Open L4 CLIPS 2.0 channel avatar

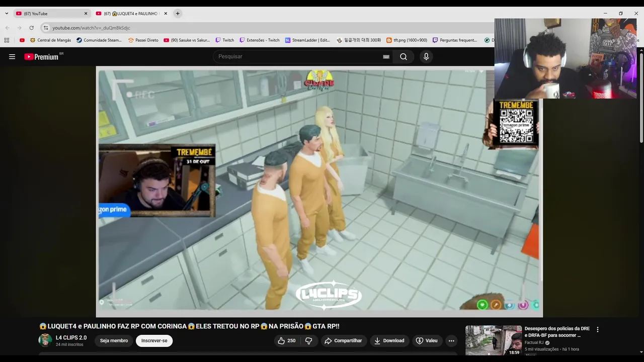45,340
